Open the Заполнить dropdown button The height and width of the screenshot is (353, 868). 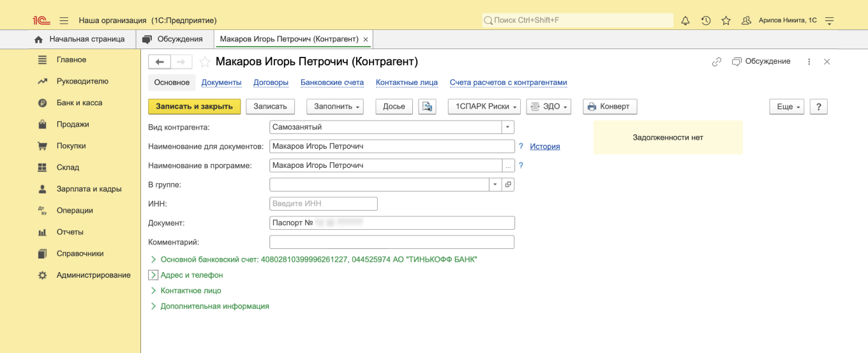click(x=334, y=107)
